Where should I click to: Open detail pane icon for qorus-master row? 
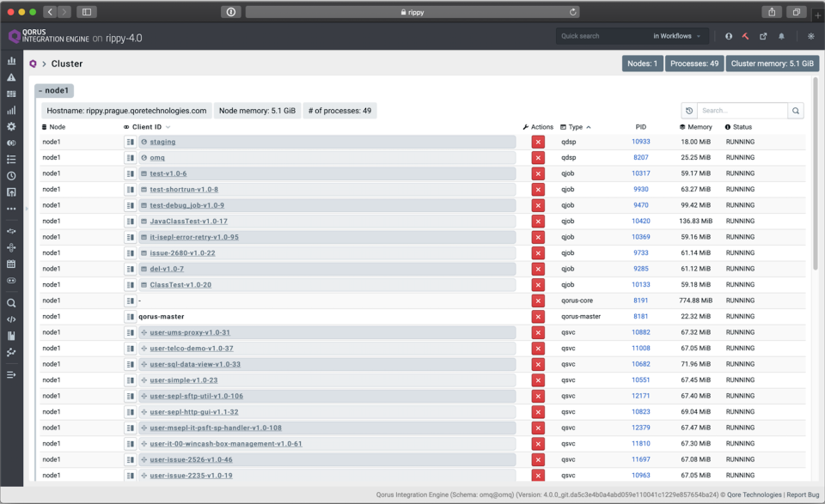[130, 316]
